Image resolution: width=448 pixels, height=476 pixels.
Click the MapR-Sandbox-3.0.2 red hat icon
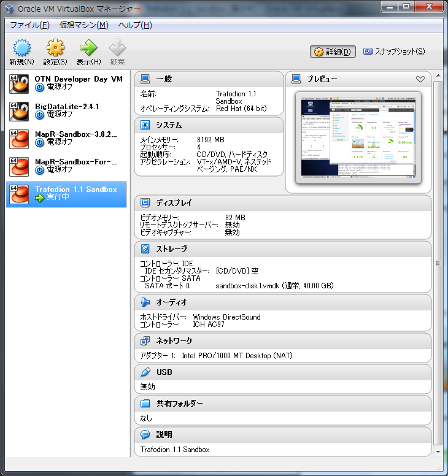[19, 139]
